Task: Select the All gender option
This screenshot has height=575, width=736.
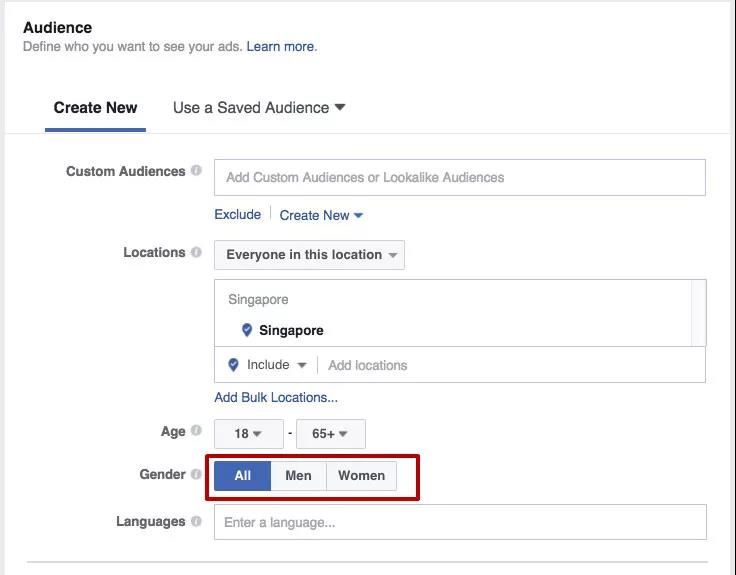Action: tap(242, 476)
